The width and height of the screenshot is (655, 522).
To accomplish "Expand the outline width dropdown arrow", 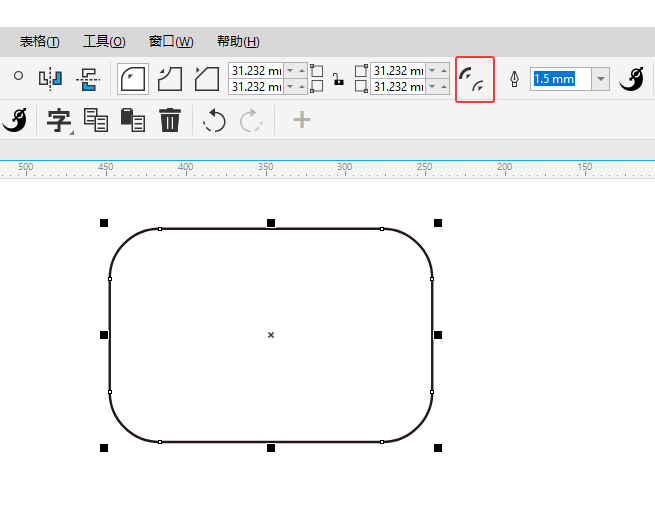I will pos(601,79).
